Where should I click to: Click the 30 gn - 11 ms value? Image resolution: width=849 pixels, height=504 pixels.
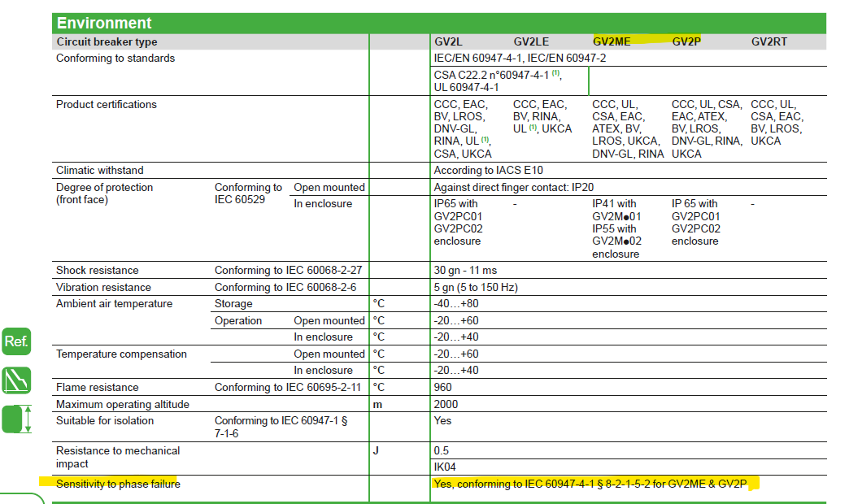point(465,270)
